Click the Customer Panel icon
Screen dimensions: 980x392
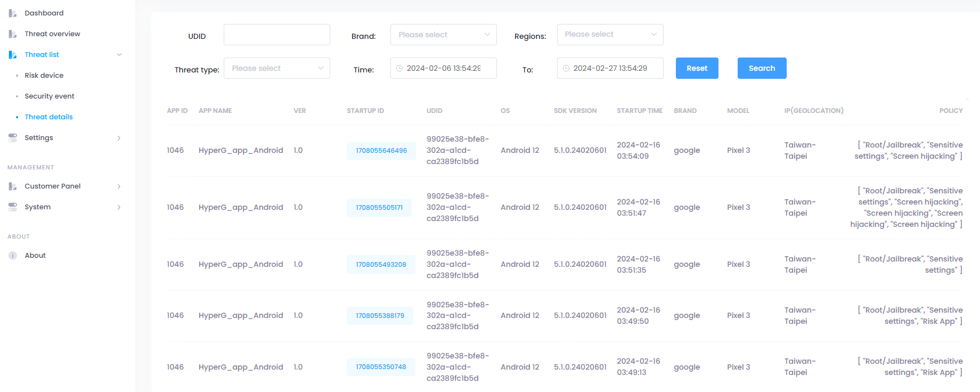(13, 186)
